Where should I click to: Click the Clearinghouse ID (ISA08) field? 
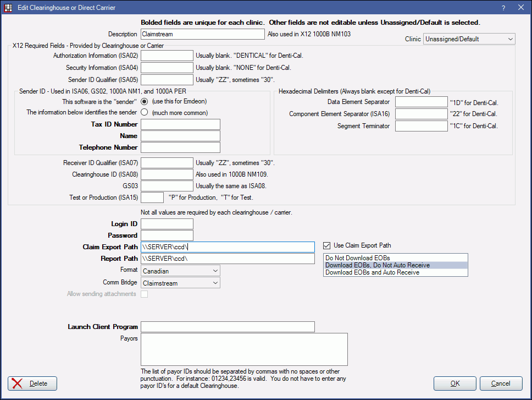click(167, 174)
